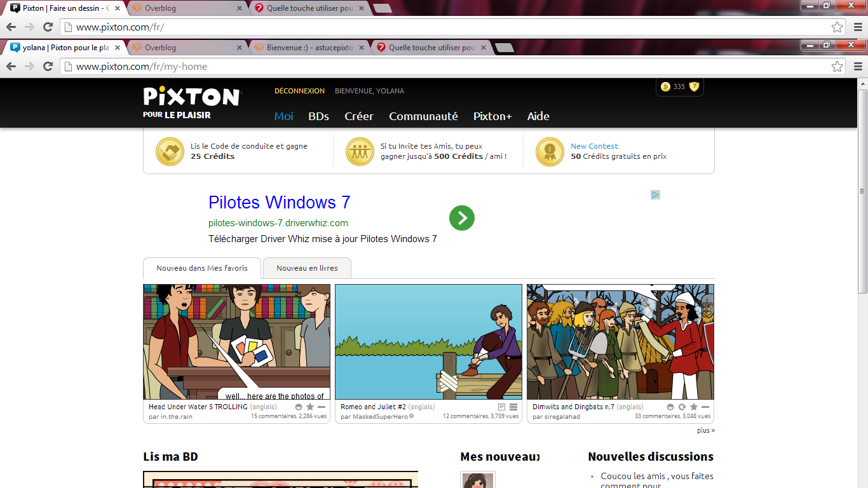868x488 pixels.
Task: Close the Bienvenue :) astucepixto tab
Action: 362,48
